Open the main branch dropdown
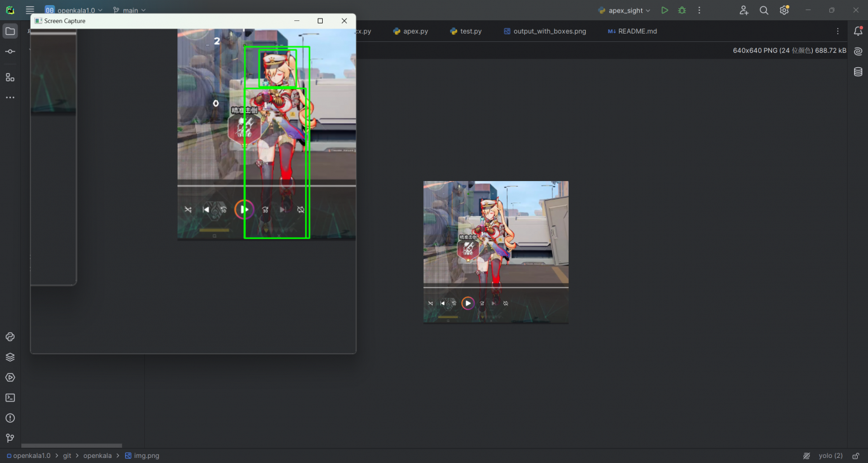This screenshot has width=868, height=463. click(129, 10)
